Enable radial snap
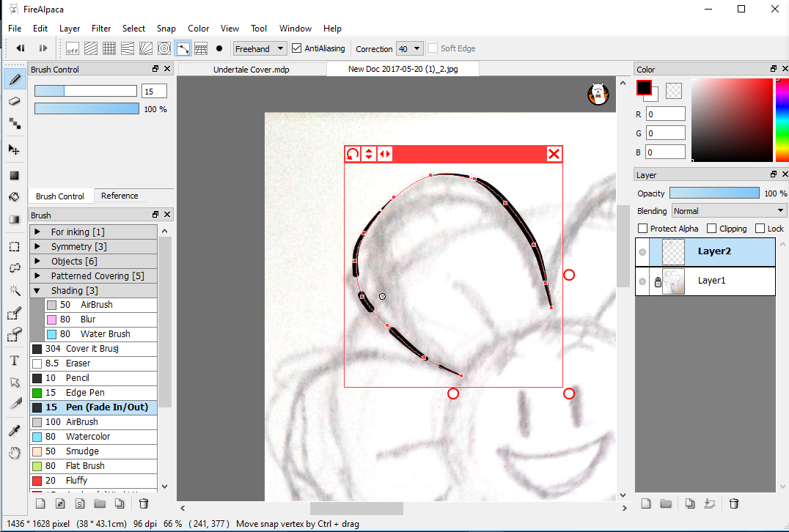The image size is (789, 532). 146,49
